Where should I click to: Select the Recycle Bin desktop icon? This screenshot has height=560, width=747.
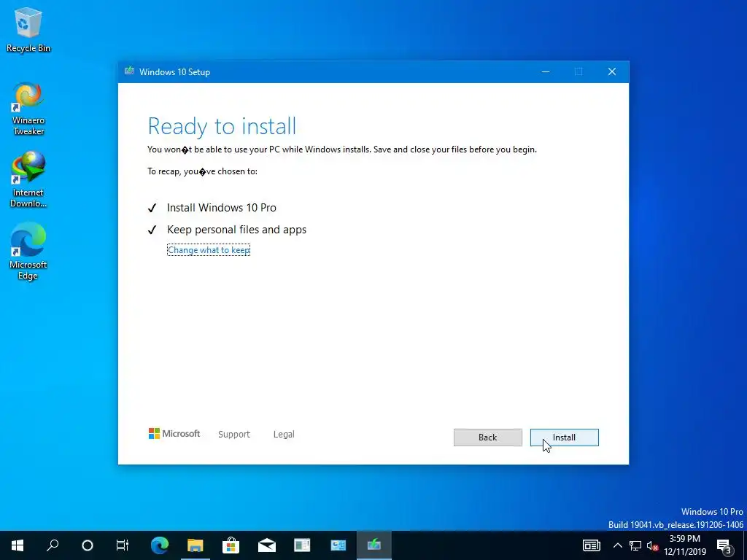pos(28,29)
